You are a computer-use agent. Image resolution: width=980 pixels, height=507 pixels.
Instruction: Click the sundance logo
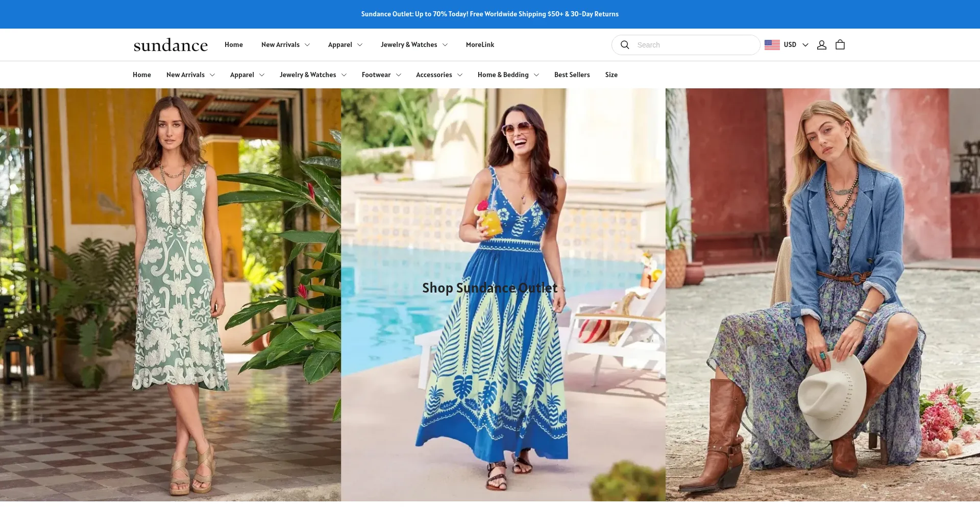coord(170,45)
